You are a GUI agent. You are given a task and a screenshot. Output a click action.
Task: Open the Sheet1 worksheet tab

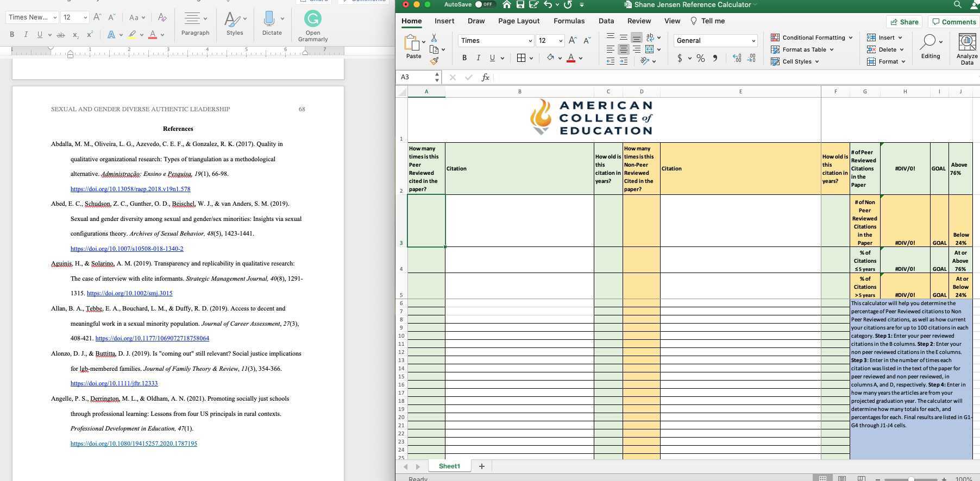[x=449, y=466]
